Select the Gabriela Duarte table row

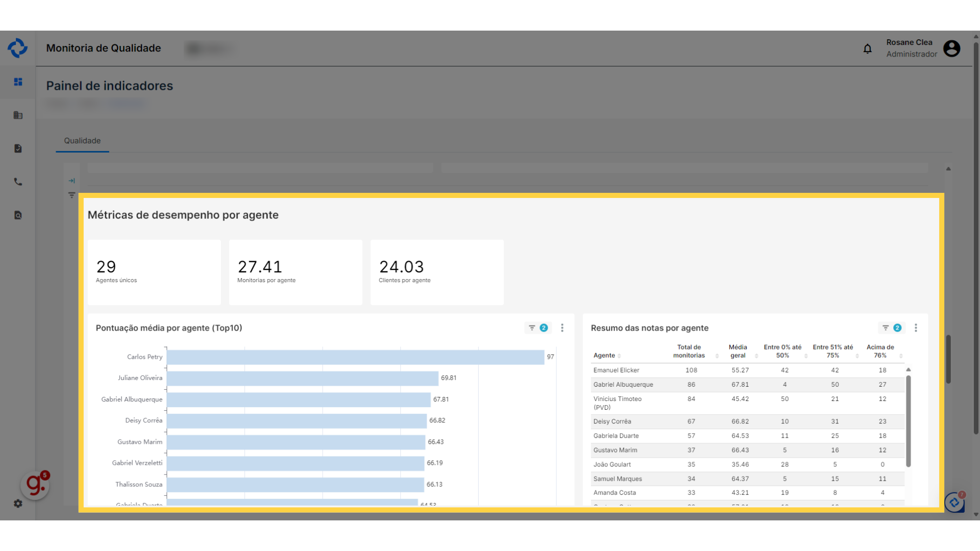coord(748,436)
